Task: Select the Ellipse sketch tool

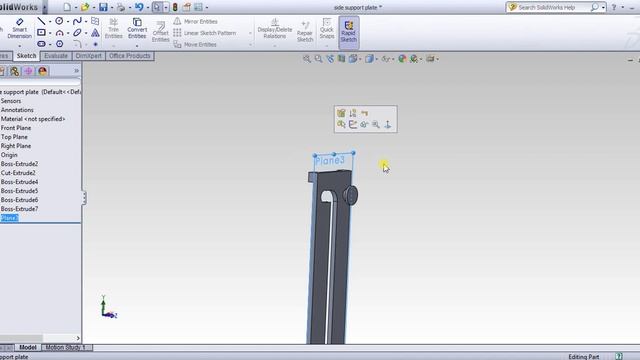Action: [77, 32]
